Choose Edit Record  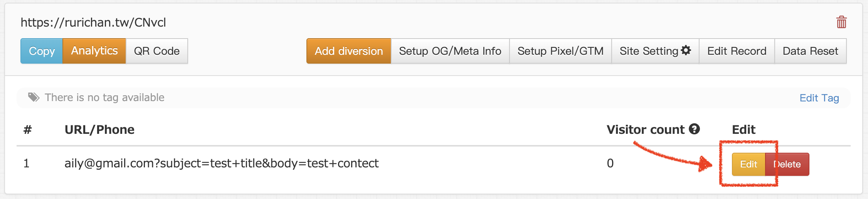[737, 51]
